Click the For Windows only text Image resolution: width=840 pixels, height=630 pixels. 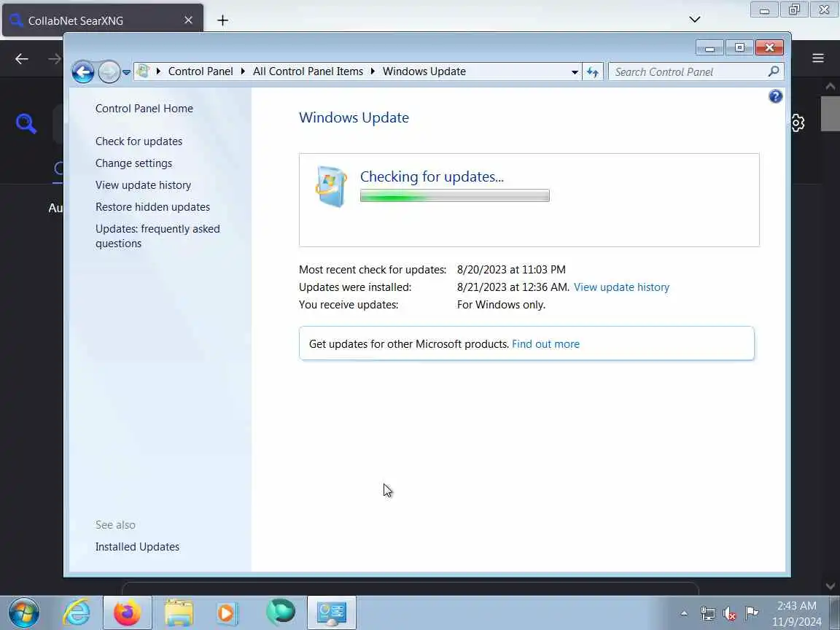[501, 305]
